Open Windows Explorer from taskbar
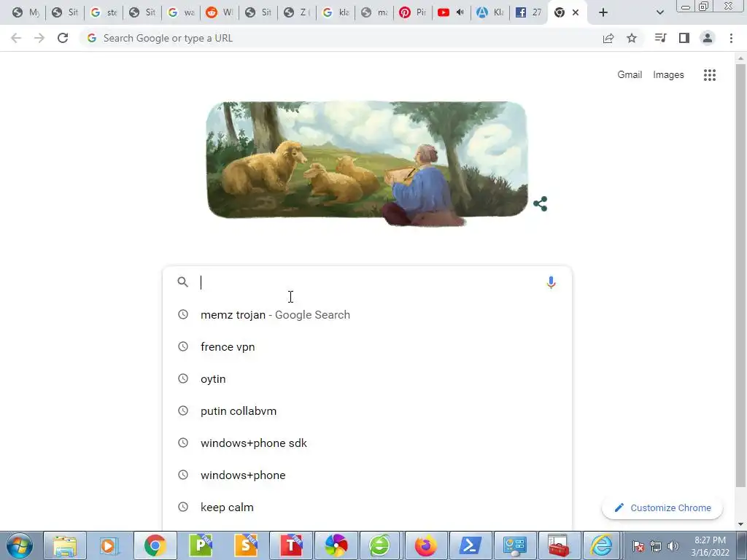The image size is (747, 560). click(x=65, y=545)
